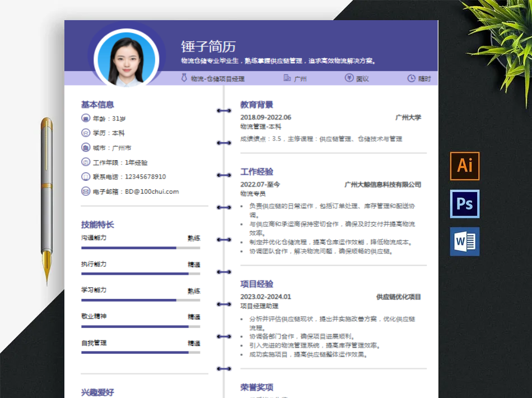Click the 物流-仓储项目经理 target position text

click(218, 79)
